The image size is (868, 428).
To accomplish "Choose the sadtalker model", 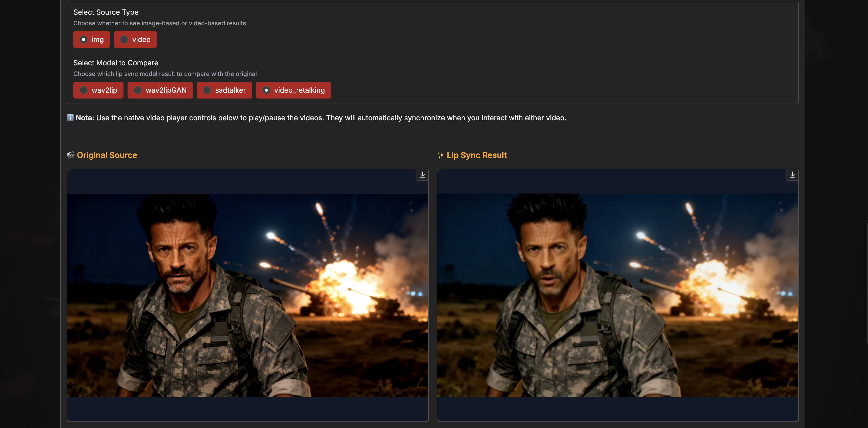I will pyautogui.click(x=224, y=90).
